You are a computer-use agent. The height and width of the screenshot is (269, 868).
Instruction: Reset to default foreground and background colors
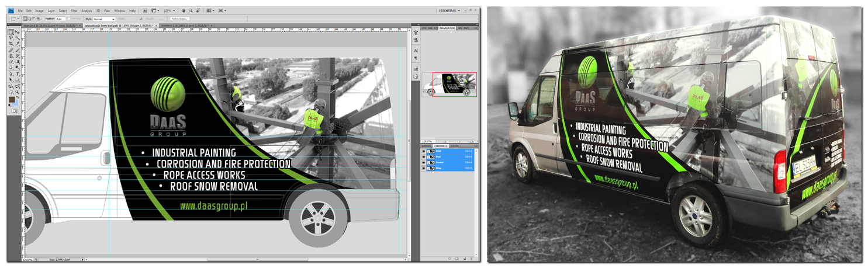point(9,104)
